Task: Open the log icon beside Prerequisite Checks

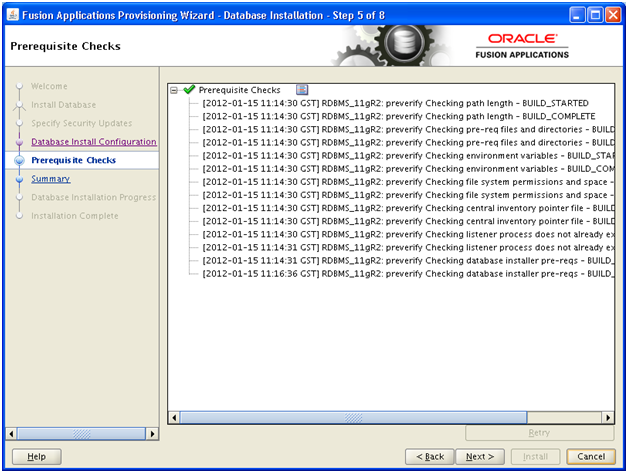Action: [x=302, y=90]
